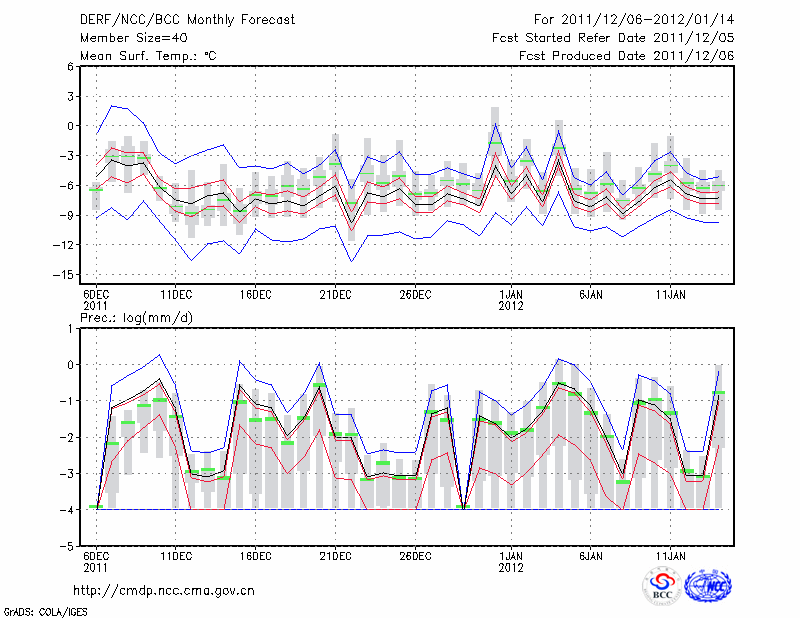Image resolution: width=800 pixels, height=618 pixels.
Task: Select 11JAN on the temperature chart axis
Action: tap(670, 294)
